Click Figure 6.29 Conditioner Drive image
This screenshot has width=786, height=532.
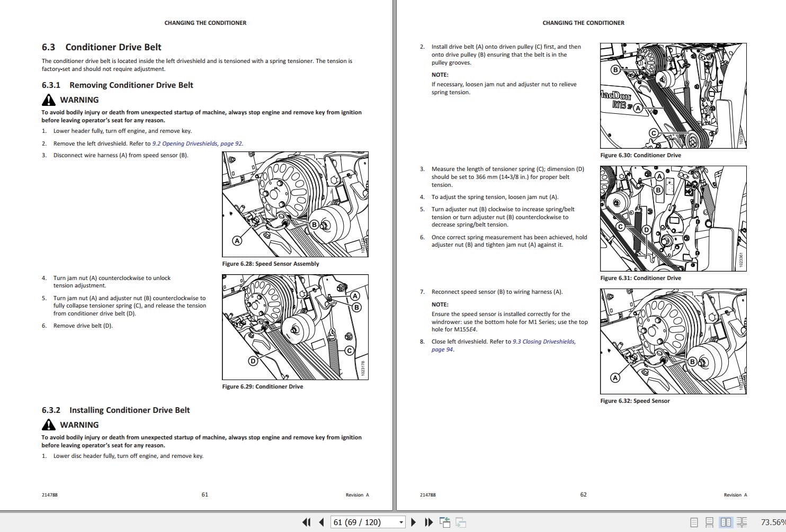(x=295, y=327)
